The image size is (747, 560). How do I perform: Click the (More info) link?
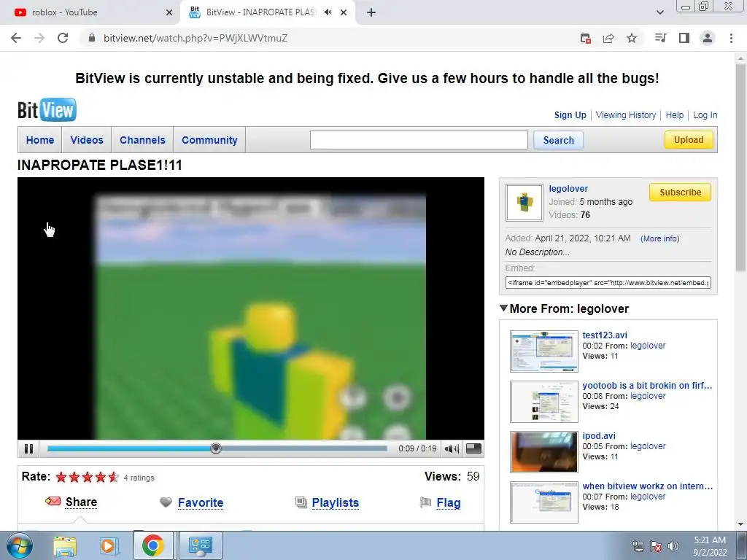659,238
